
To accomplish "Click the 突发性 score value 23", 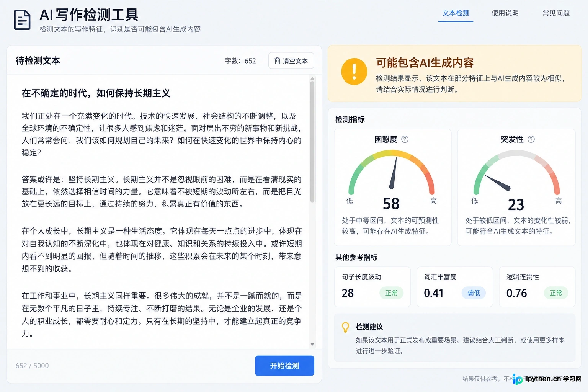I will point(516,204).
